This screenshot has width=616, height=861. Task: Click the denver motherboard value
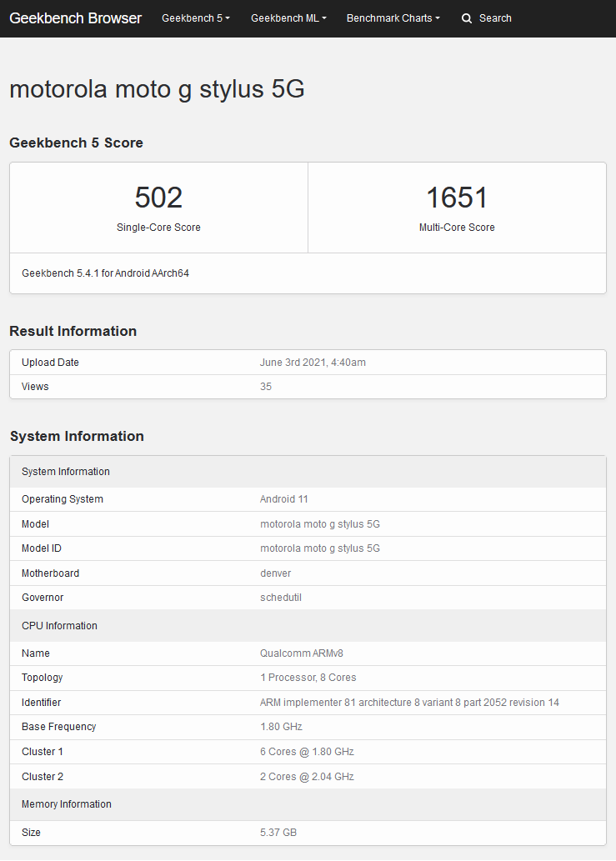tap(276, 573)
